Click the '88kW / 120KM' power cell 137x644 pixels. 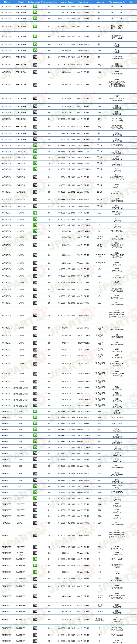83,328
